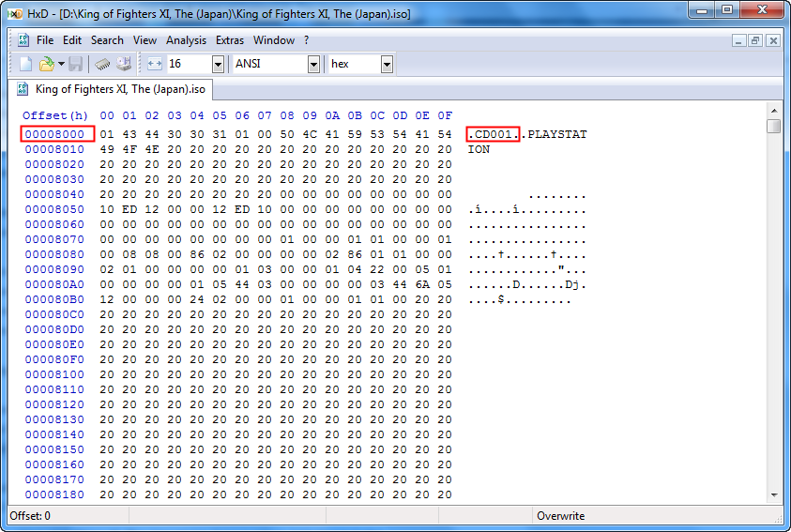Click the vertical scrollbar down arrow
This screenshot has height=532, width=791.
(774, 495)
